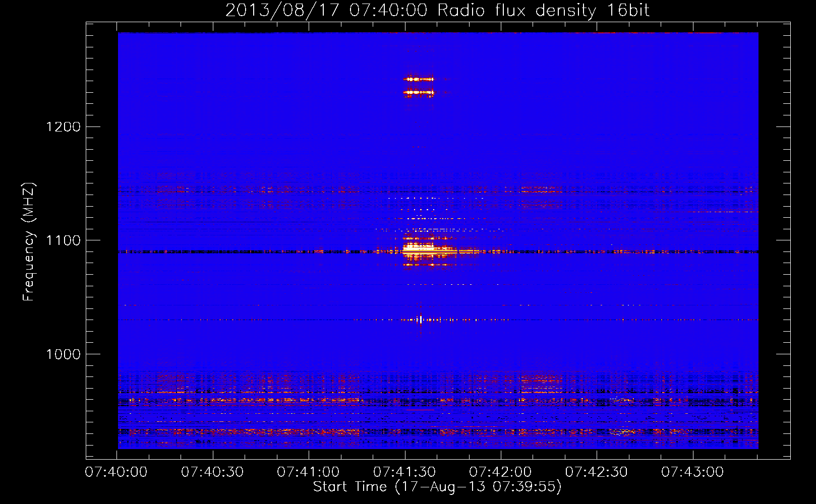Click the plot title '2013/08/17 07:40:00 Radio flux density 16bit'

[437, 11]
